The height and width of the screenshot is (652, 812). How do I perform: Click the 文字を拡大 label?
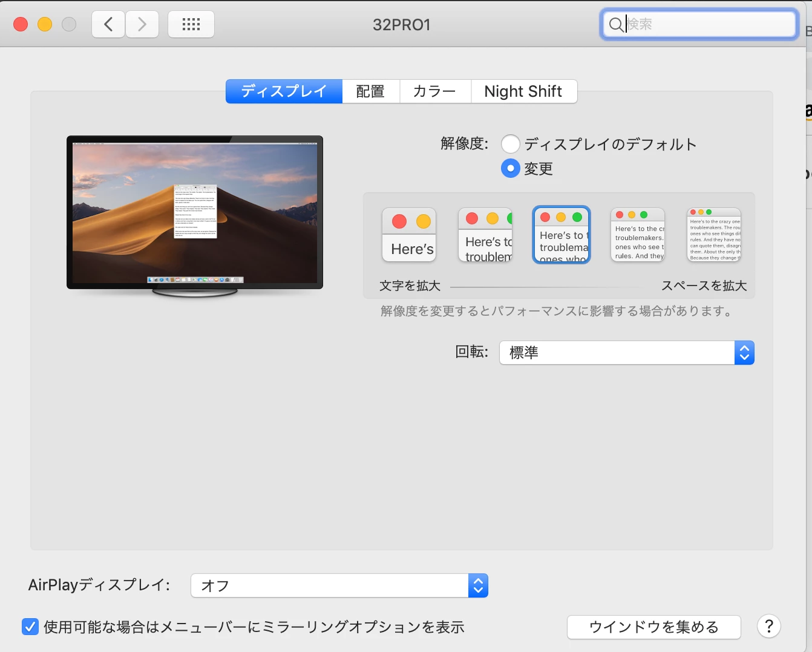(x=410, y=286)
